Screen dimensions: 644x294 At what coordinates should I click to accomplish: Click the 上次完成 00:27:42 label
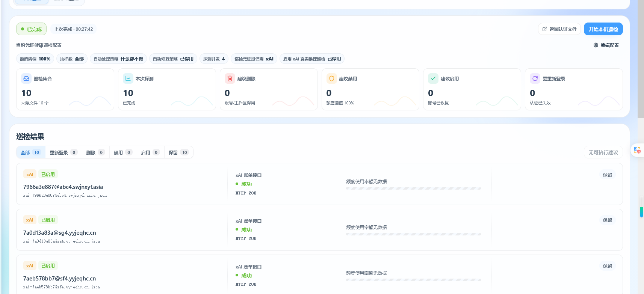[74, 29]
